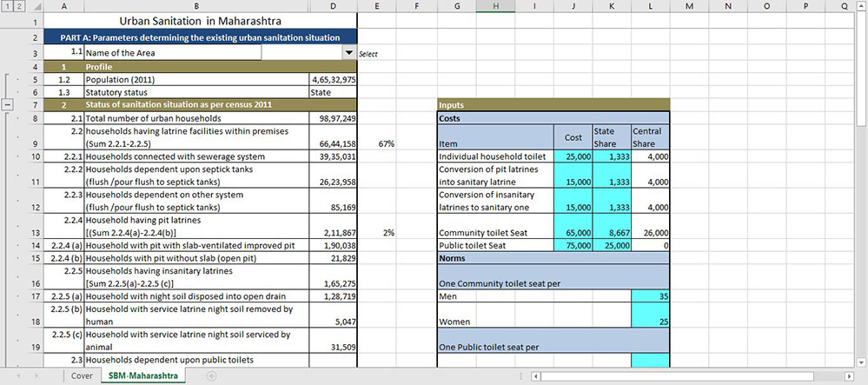Image resolution: width=868 pixels, height=385 pixels.
Task: Click the PART A header bar
Action: pyautogui.click(x=200, y=37)
